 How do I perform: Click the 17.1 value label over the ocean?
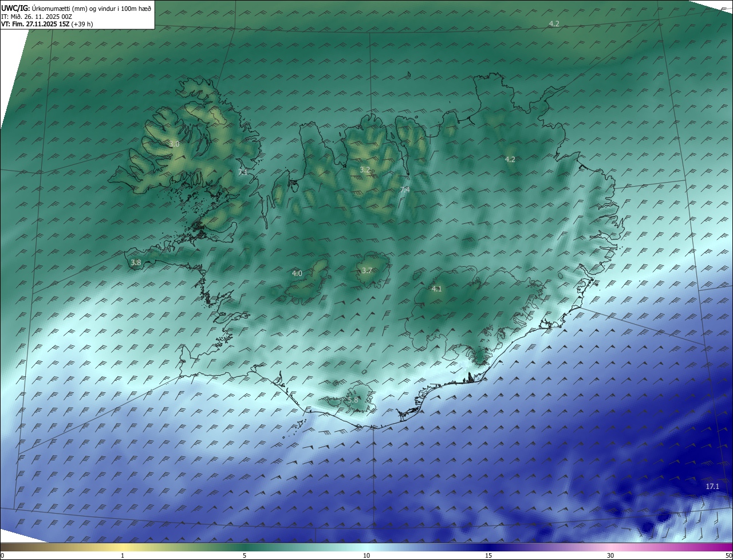712,486
